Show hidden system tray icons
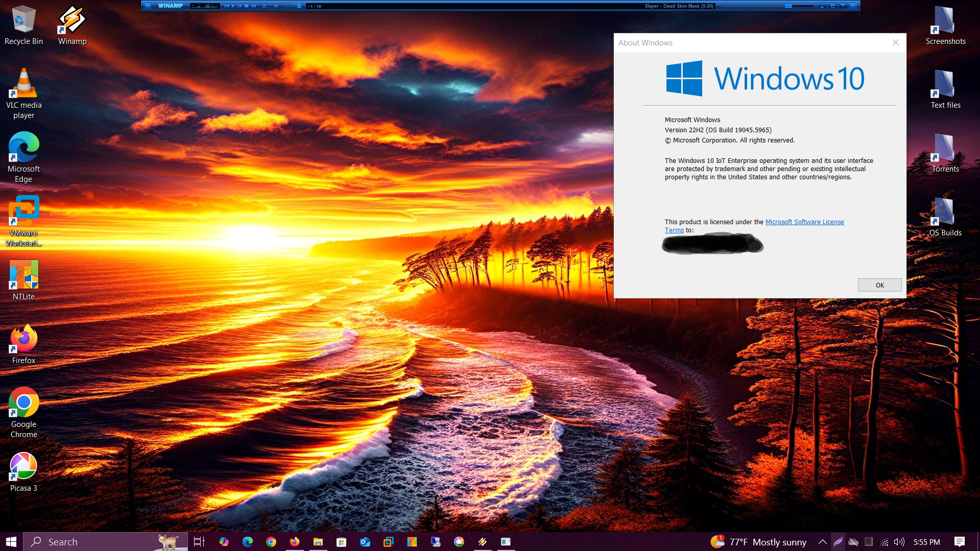 coord(822,542)
